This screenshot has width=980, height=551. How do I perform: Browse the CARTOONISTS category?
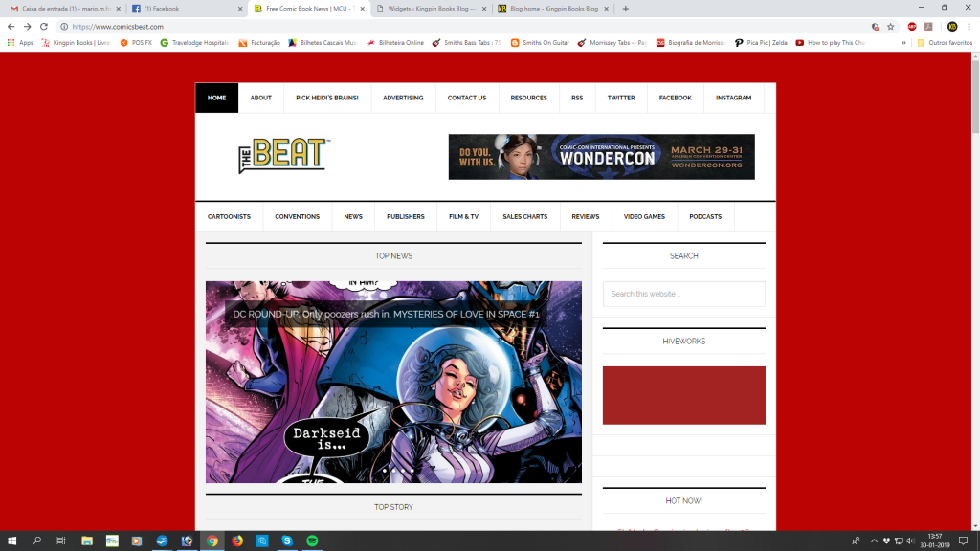point(229,217)
